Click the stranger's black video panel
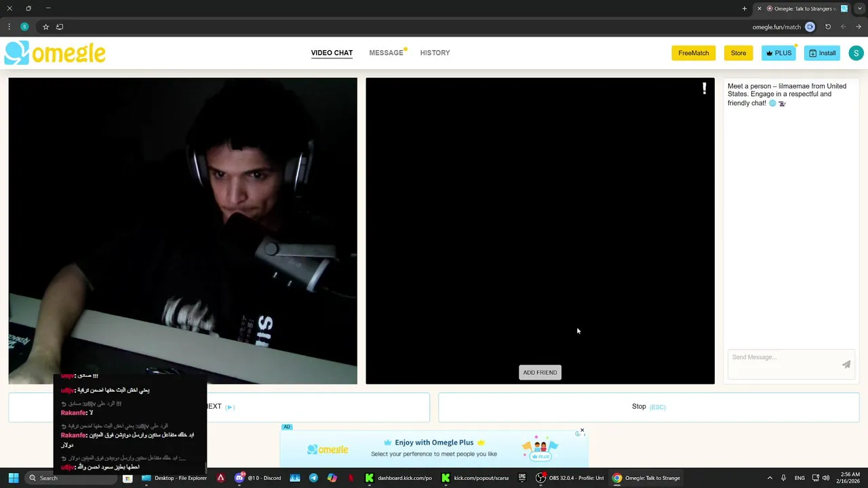This screenshot has width=868, height=488. tap(540, 230)
